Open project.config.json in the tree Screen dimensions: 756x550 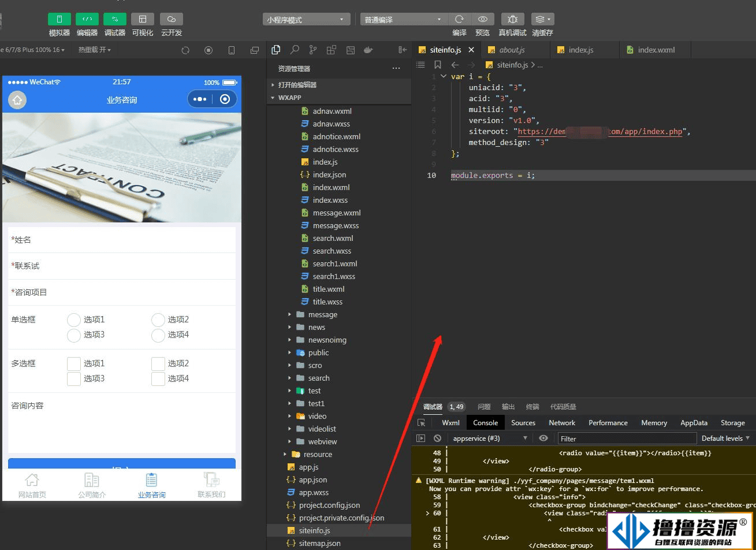(329, 505)
